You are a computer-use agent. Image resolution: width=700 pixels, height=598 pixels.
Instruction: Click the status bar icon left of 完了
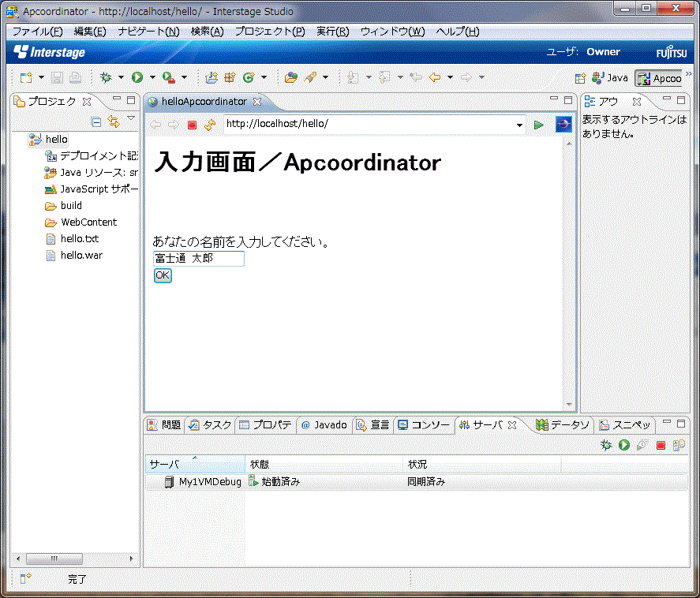[25, 579]
